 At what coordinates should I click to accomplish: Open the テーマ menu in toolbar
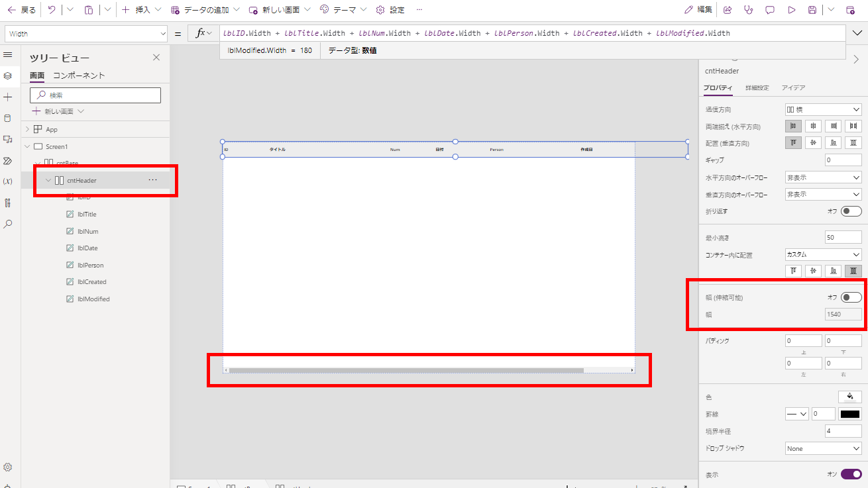(x=341, y=9)
